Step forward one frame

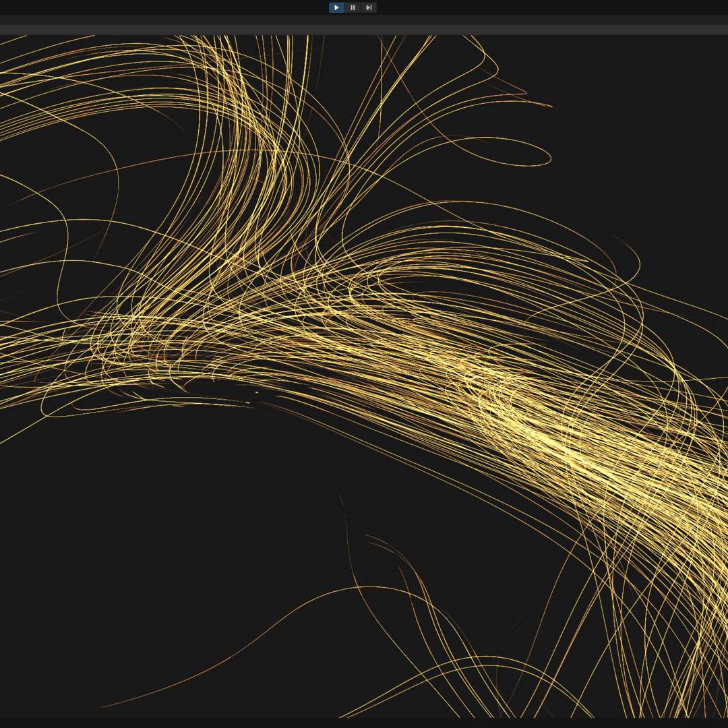(x=369, y=7)
